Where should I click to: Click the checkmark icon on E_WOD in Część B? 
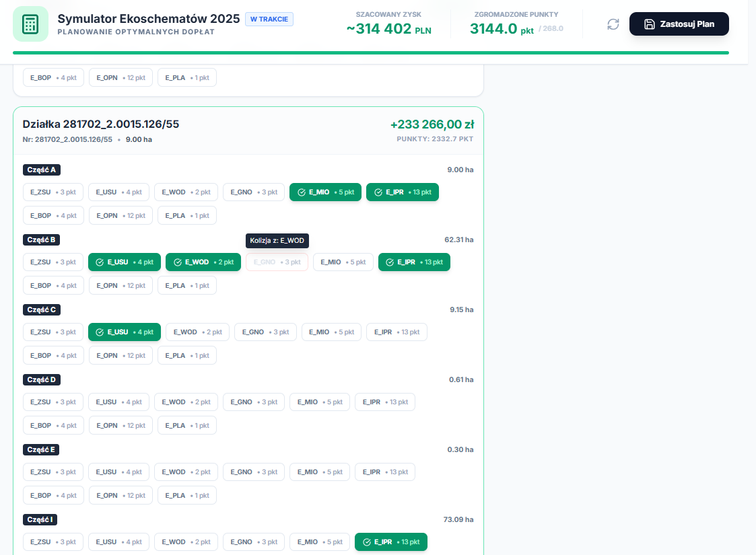tap(178, 262)
